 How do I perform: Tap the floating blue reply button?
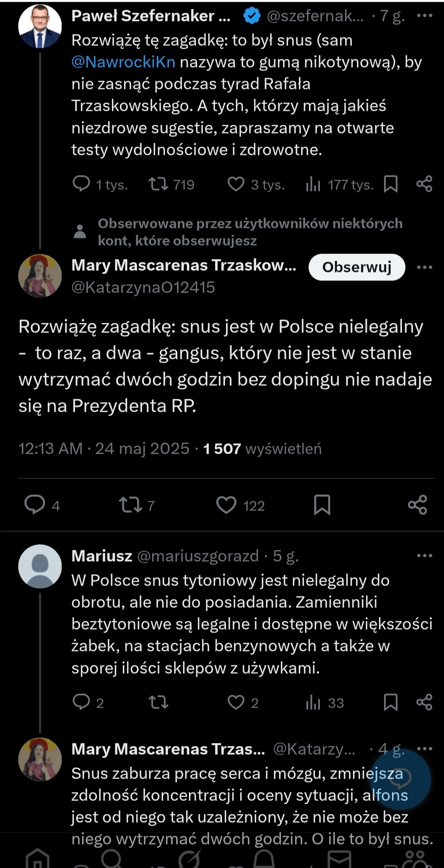[x=400, y=779]
